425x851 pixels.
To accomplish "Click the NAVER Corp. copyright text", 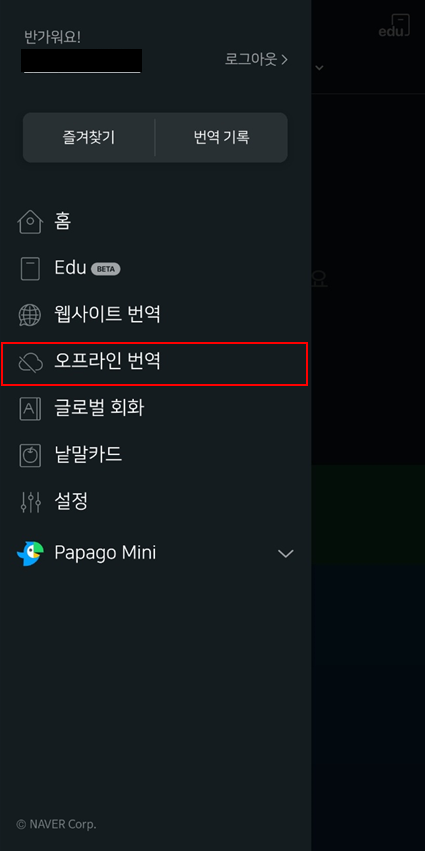I will coord(56,824).
